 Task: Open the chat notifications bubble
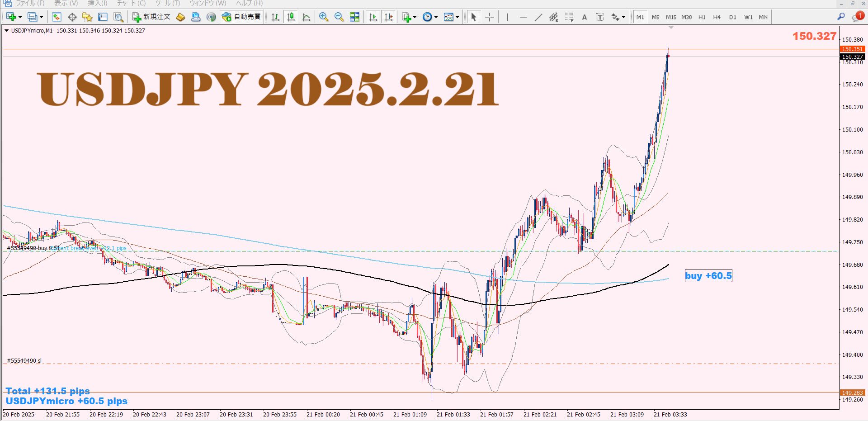tap(858, 17)
